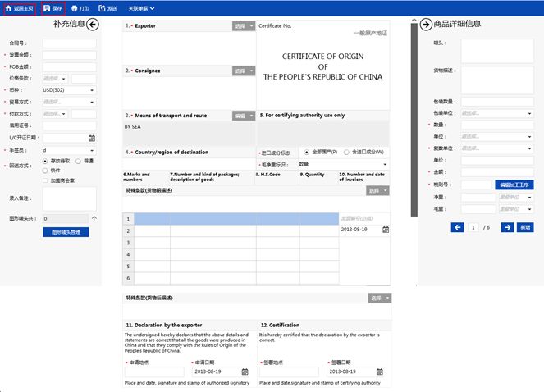Screen dimensions: 544x392
Task: Click into the 信用证号 L/C number field
Action: 70,125
